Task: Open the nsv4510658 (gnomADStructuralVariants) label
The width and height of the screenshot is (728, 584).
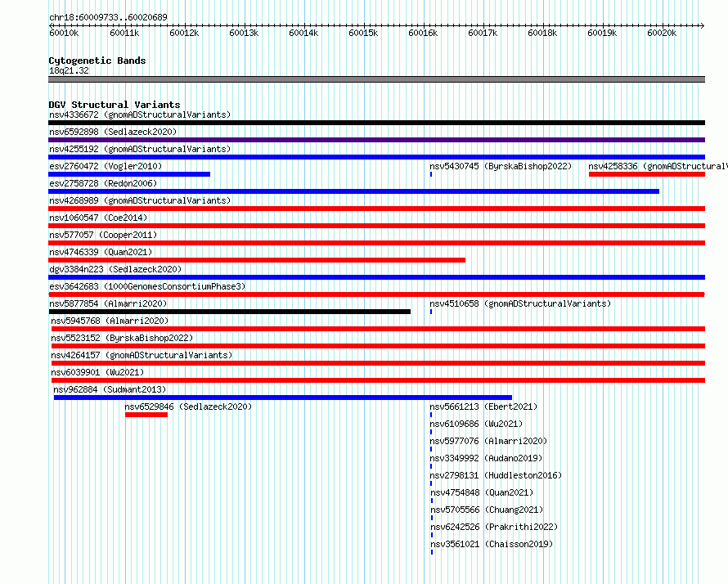Action: click(x=520, y=303)
